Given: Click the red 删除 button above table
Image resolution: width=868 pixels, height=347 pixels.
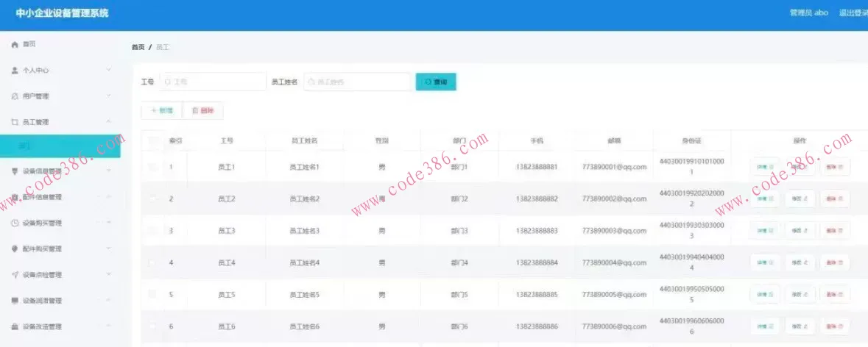Looking at the screenshot, I should coord(202,110).
